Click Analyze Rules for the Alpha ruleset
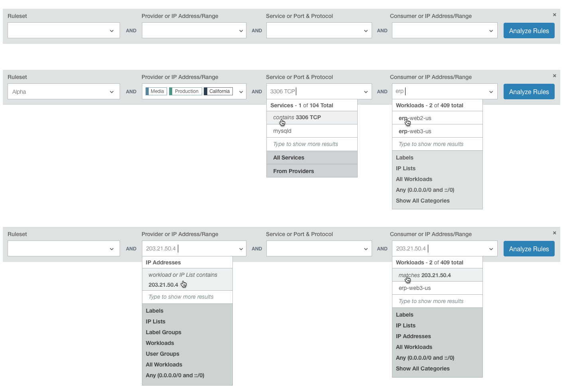Image resolution: width=569 pixels, height=392 pixels. [x=529, y=92]
